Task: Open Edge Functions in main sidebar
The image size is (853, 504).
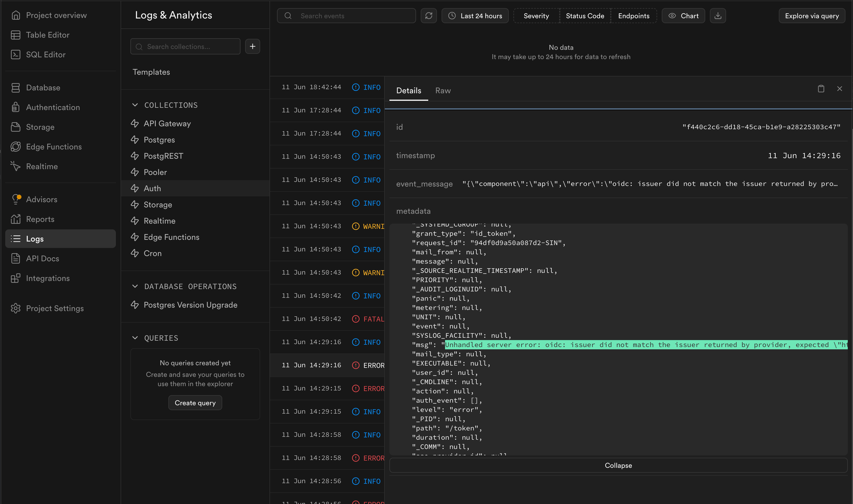Action: click(54, 147)
